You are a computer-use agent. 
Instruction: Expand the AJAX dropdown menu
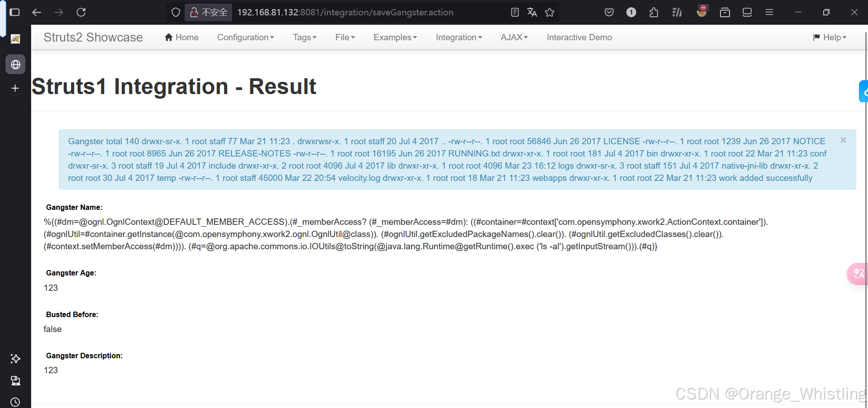pyautogui.click(x=514, y=38)
